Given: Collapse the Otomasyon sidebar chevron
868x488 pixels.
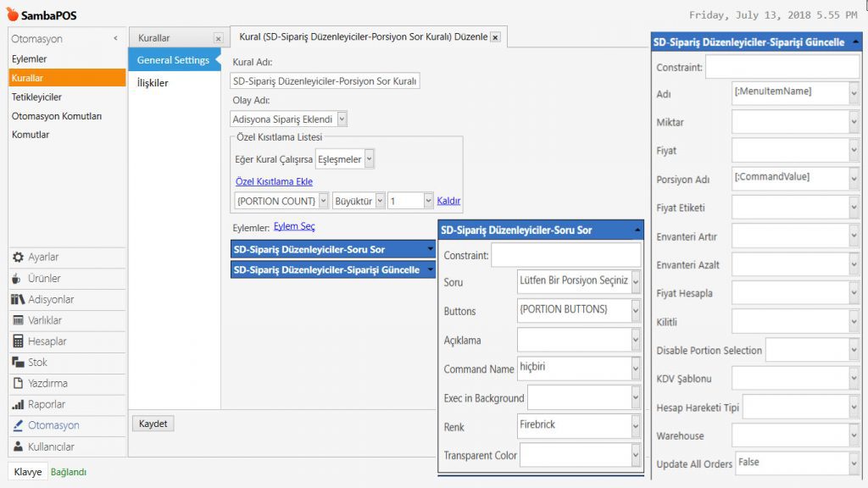Looking at the screenshot, I should click(115, 39).
